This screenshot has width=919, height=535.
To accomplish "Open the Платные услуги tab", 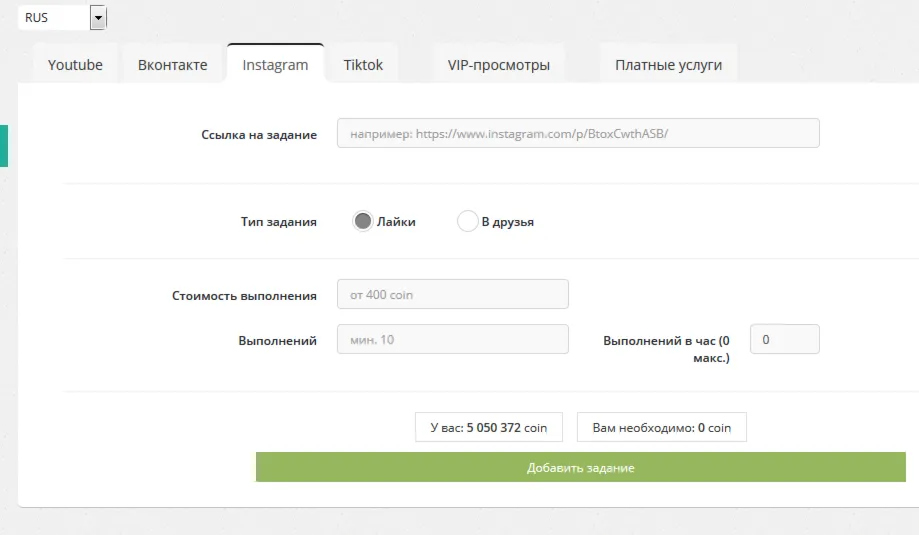I will click(668, 64).
